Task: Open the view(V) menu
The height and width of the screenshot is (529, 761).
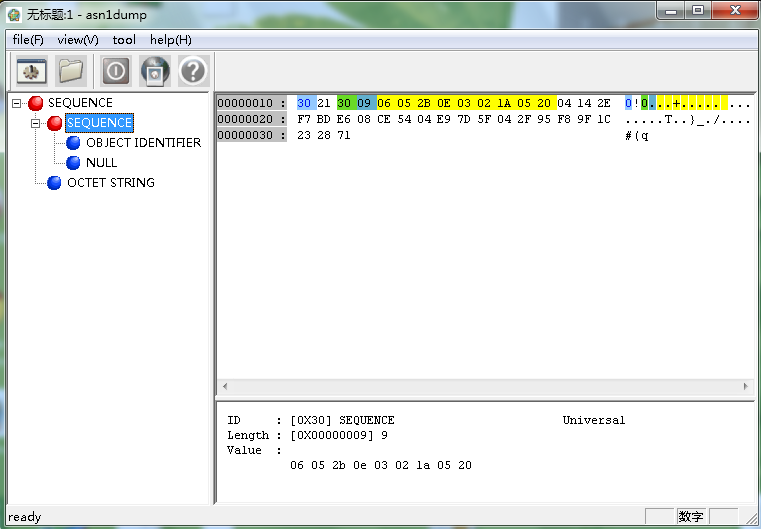Action: (78, 40)
